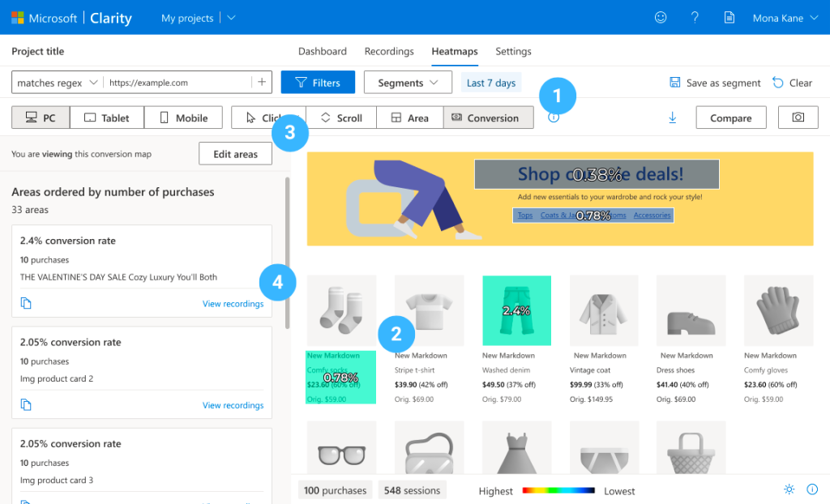Open the Segments dropdown
Image resolution: width=830 pixels, height=504 pixels.
(408, 82)
